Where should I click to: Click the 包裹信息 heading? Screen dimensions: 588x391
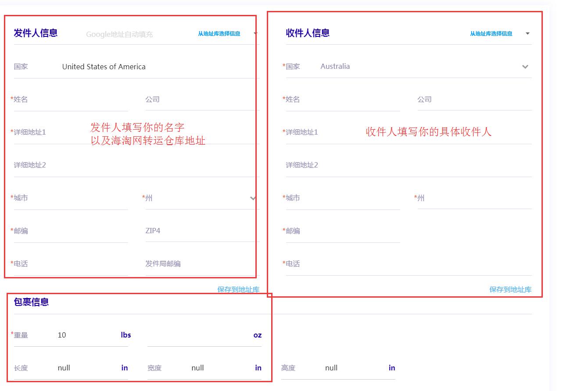click(x=31, y=302)
